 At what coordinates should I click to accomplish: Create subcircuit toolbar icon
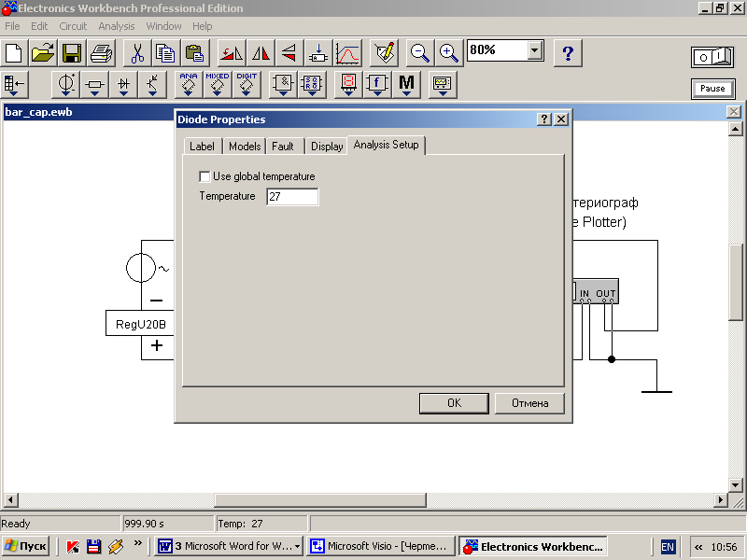(318, 53)
